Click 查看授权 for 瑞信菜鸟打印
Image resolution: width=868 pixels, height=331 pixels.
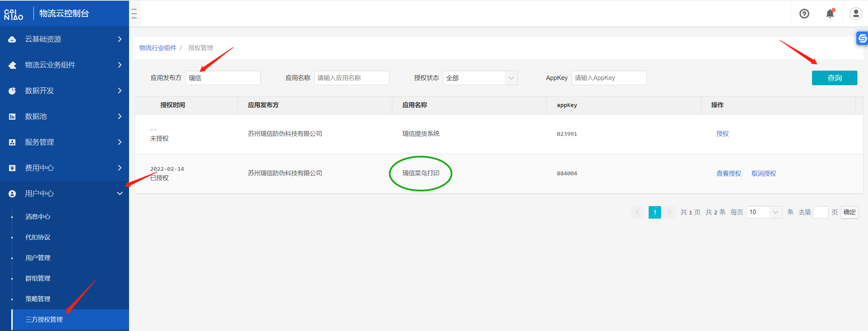click(729, 174)
